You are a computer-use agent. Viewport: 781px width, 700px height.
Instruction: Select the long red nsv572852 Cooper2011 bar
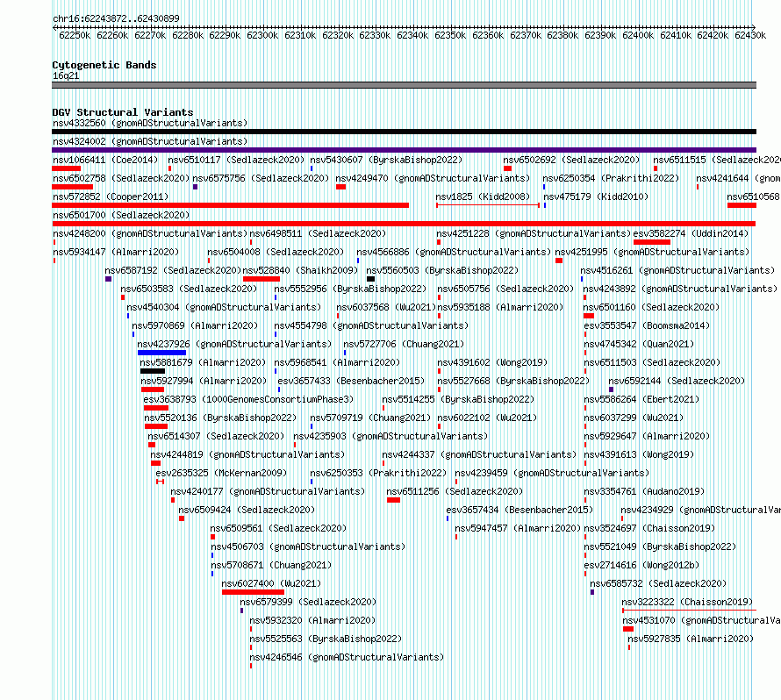coord(230,205)
